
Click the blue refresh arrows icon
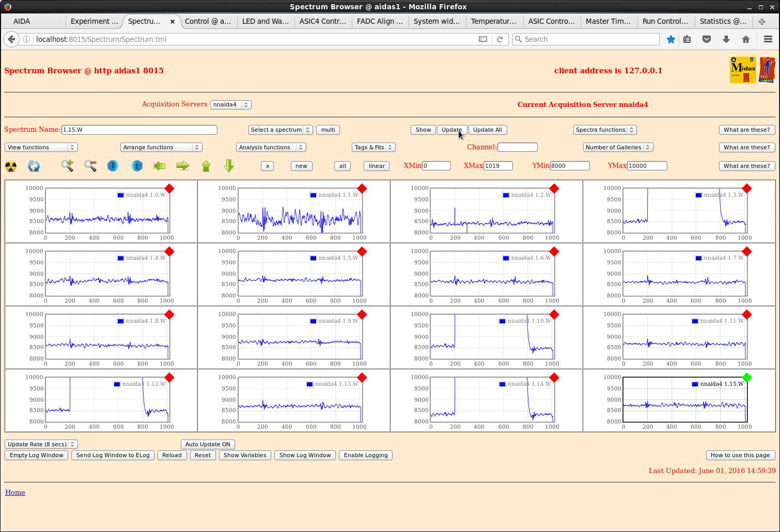(x=34, y=166)
